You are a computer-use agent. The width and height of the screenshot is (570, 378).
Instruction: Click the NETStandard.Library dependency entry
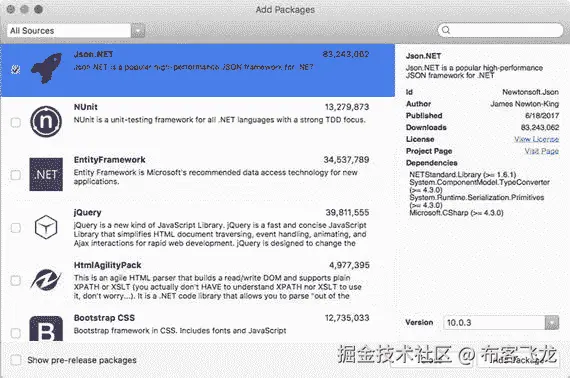463,174
